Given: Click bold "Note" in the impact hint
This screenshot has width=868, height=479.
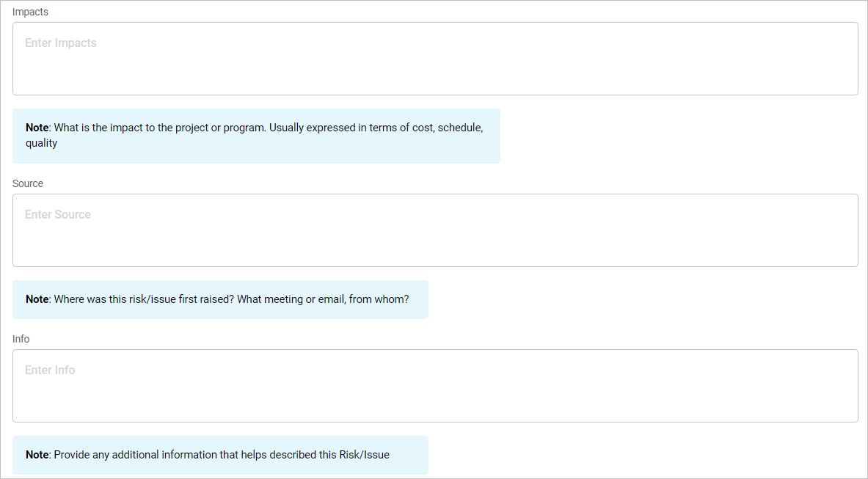Looking at the screenshot, I should tap(37, 128).
